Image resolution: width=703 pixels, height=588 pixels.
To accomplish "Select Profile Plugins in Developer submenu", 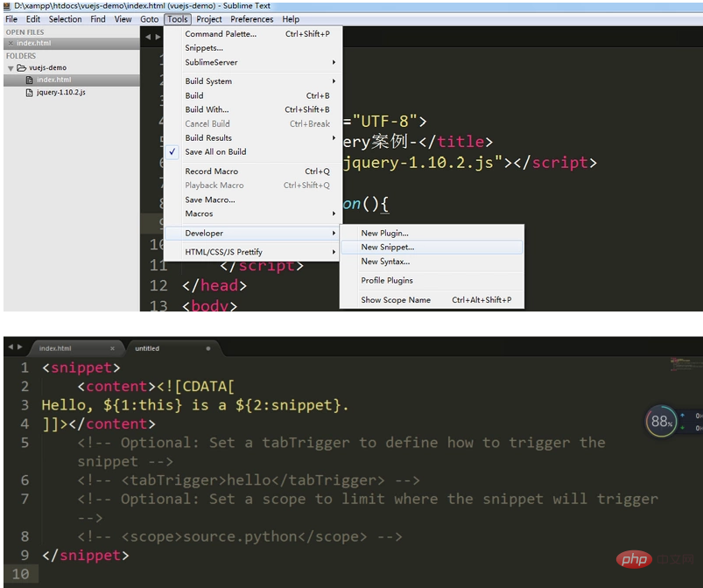I will coord(432,281).
